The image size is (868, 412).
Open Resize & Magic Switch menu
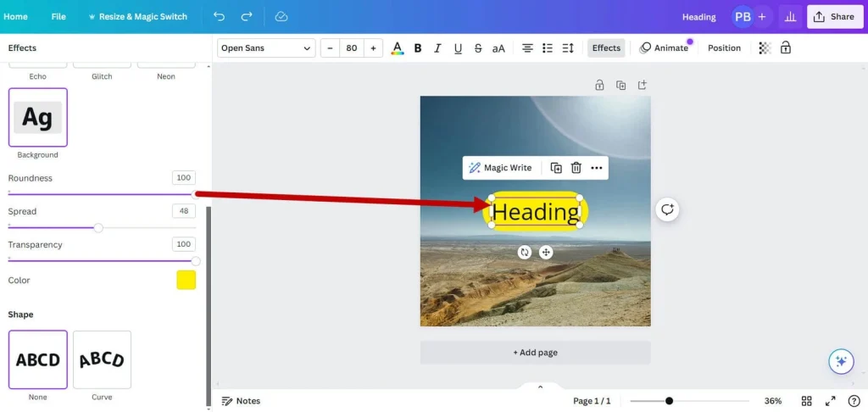coord(137,17)
